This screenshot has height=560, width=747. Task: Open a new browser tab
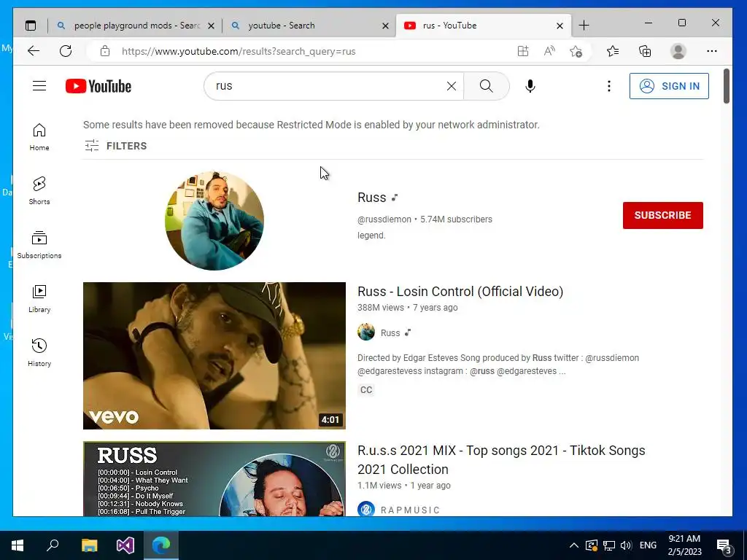coord(584,26)
